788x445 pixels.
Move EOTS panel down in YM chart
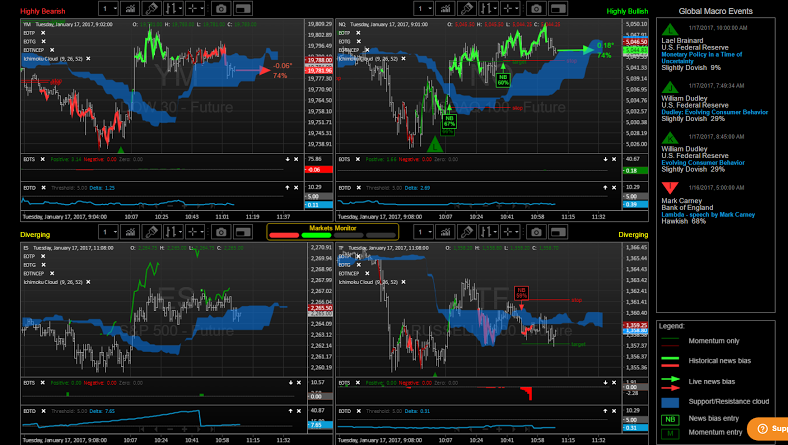[287, 159]
